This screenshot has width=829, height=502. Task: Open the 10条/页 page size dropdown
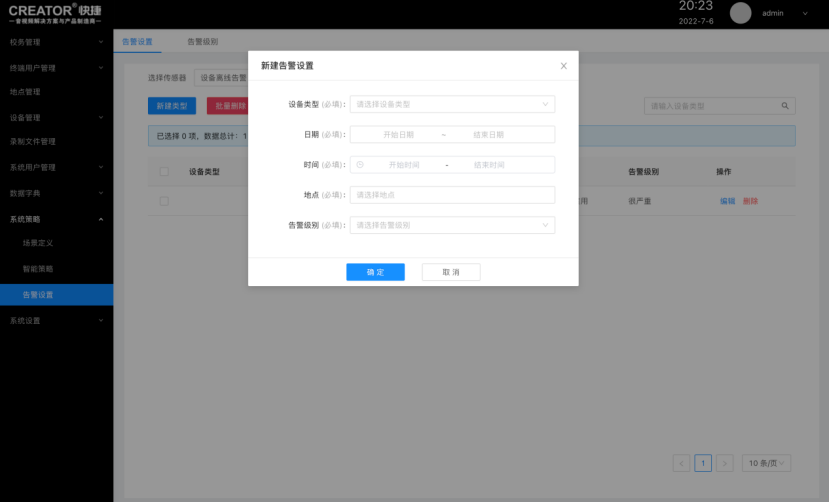[x=768, y=463]
